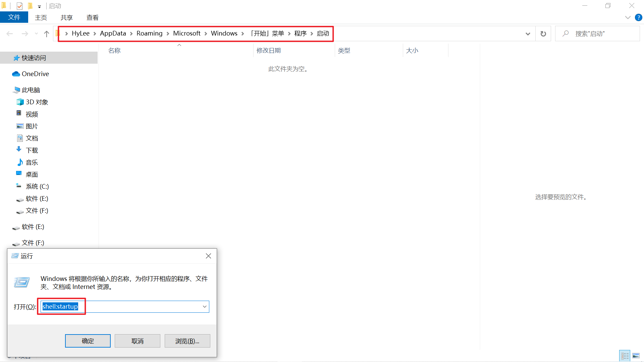Open the 文件 menu
Screen dimensions: 644x362
pos(14,17)
